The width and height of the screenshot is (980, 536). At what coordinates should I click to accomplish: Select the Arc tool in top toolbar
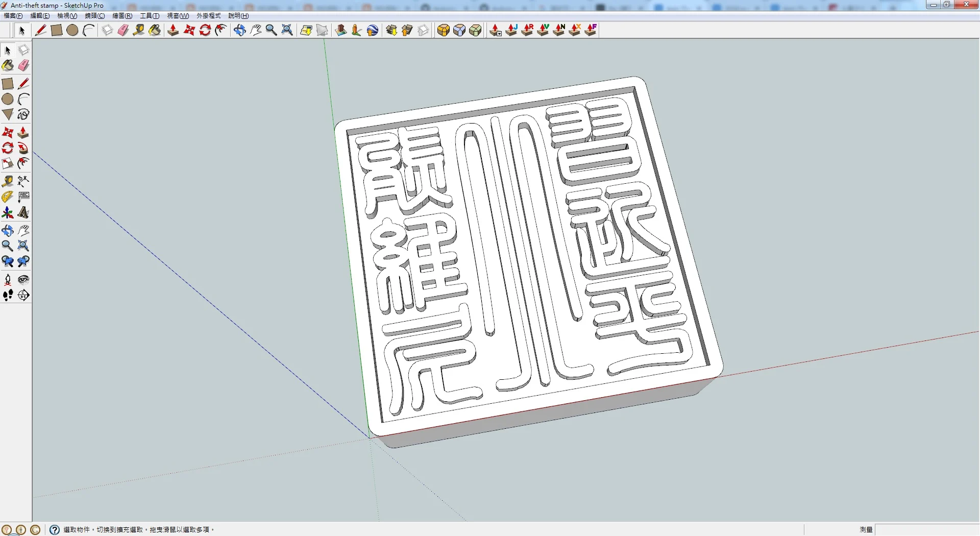89,30
